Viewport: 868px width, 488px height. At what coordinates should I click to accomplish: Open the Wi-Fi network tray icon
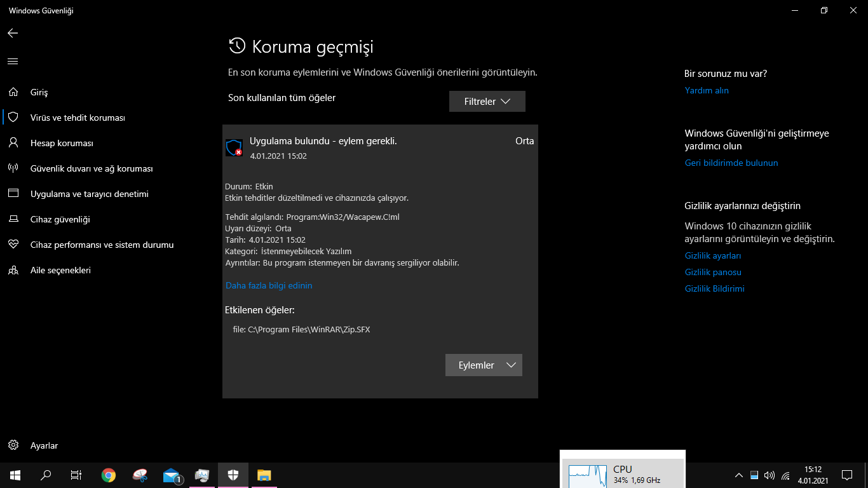(x=785, y=475)
